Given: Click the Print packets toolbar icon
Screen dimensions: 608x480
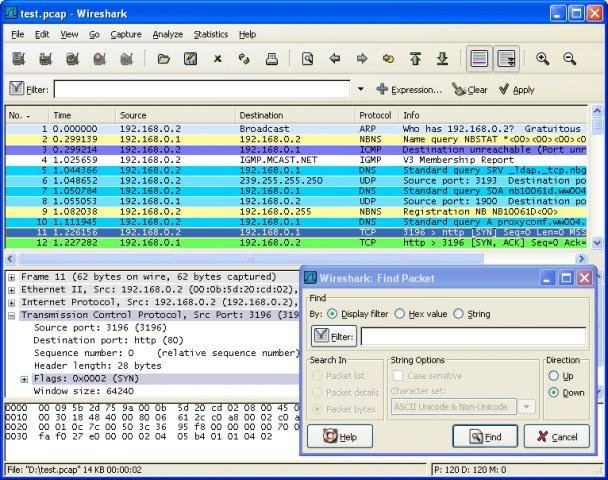Looking at the screenshot, I should (270, 59).
